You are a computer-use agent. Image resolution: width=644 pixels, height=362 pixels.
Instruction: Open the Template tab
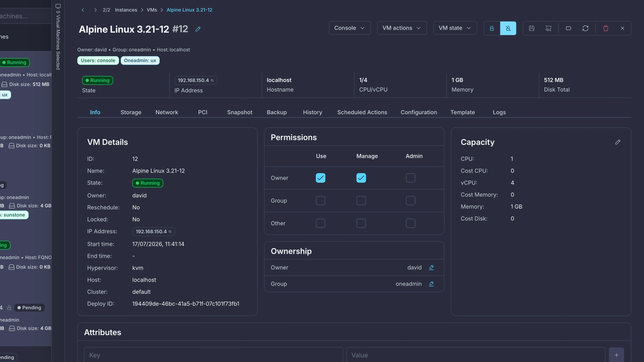[462, 112]
